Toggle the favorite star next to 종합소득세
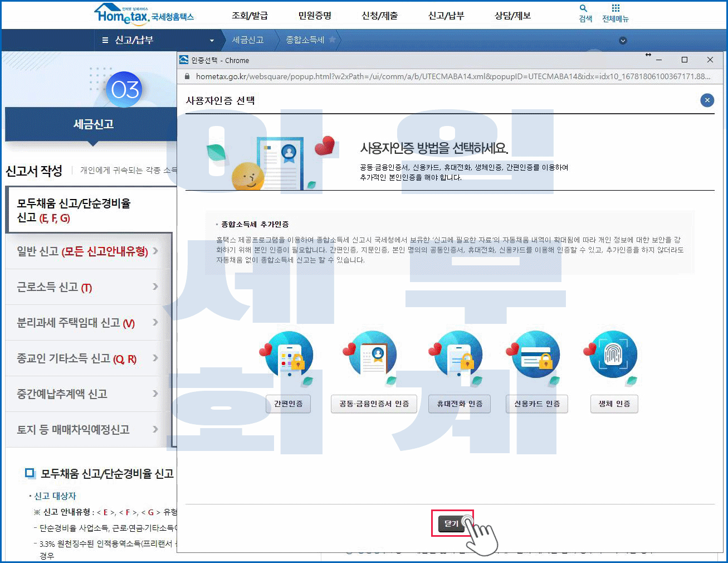Image resolution: width=728 pixels, height=563 pixels. pyautogui.click(x=333, y=40)
